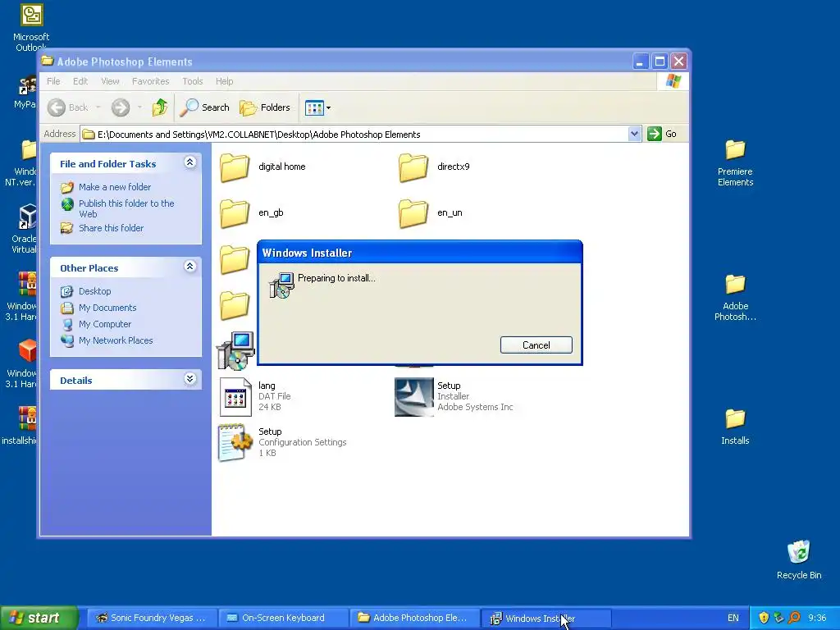Click the EN language indicator
840x630 pixels.
tap(733, 619)
